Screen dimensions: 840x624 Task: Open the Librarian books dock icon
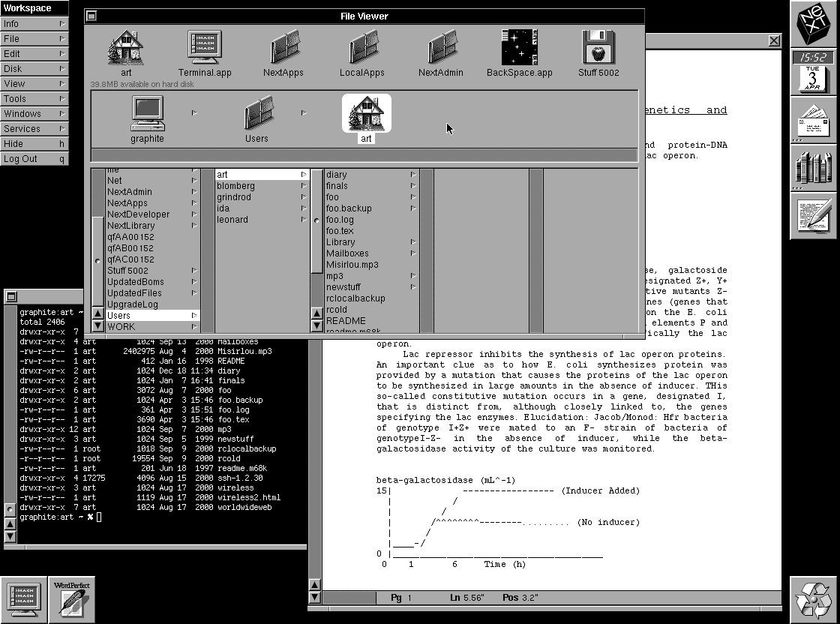click(x=813, y=169)
